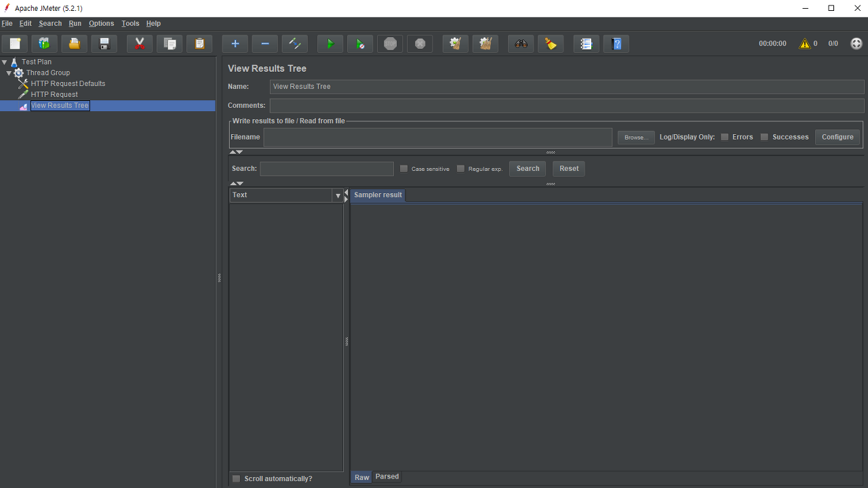This screenshot has width=868, height=488.
Task: Click the Thread Group gear icon in tree
Action: 18,73
